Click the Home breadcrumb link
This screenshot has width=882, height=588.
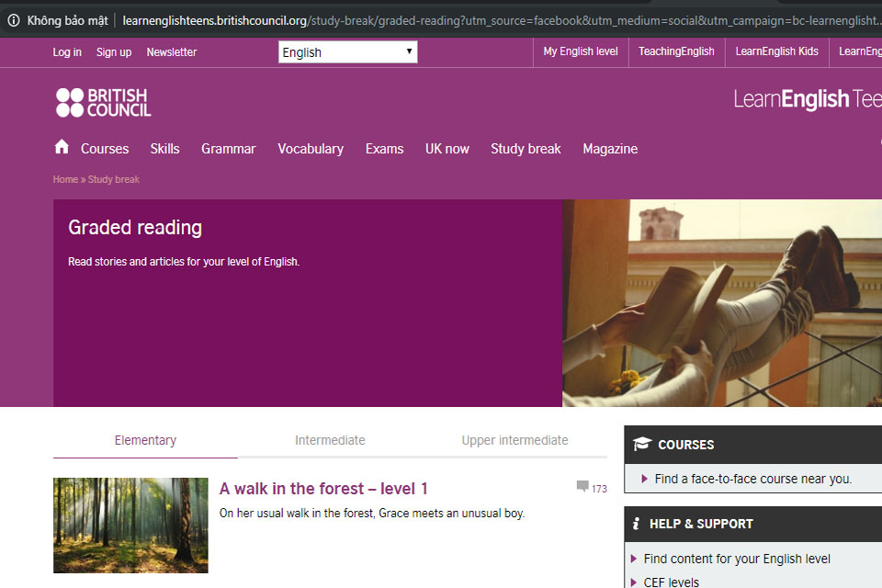65,179
